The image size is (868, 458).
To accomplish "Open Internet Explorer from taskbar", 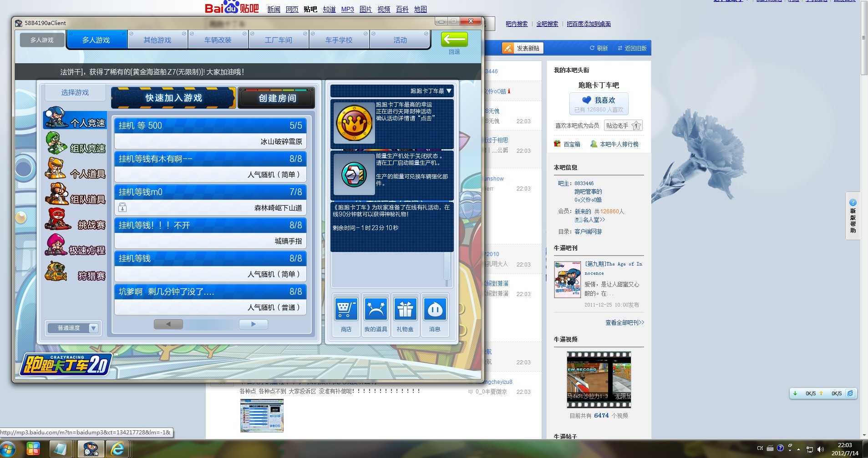I will click(x=118, y=449).
